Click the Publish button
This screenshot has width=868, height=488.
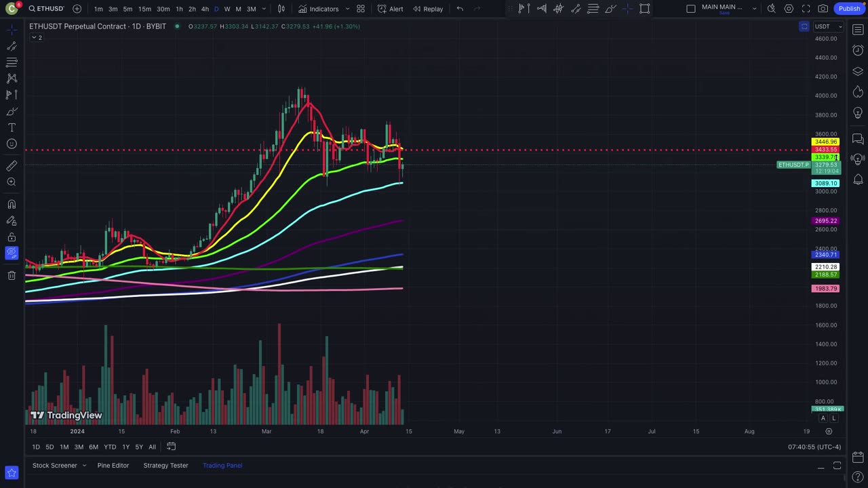[x=849, y=9]
